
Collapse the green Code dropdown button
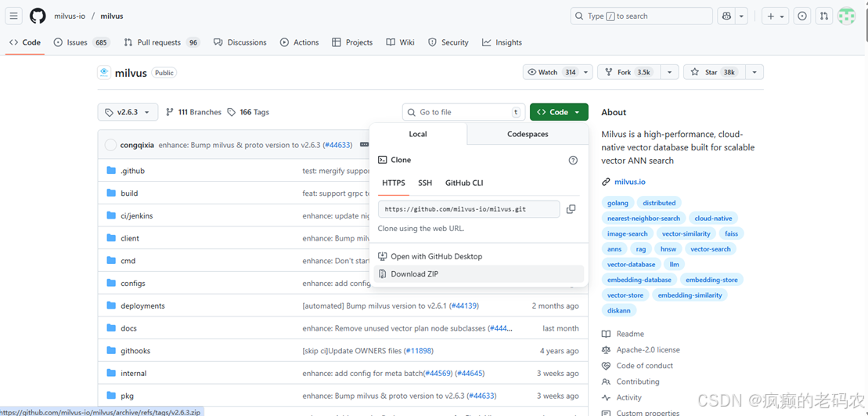559,112
